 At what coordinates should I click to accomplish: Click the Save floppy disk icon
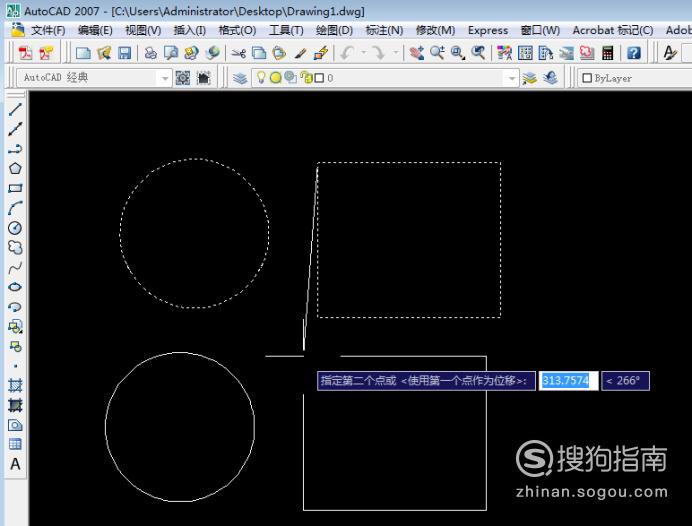(124, 53)
